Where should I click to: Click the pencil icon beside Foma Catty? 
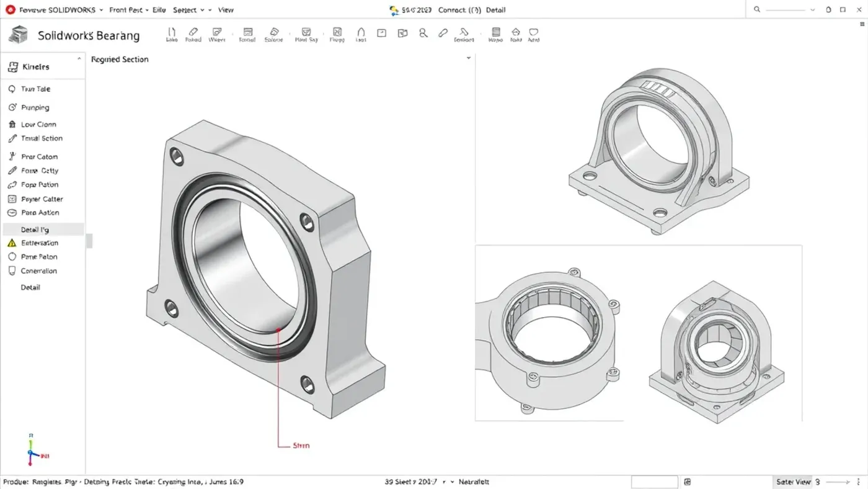pos(12,171)
